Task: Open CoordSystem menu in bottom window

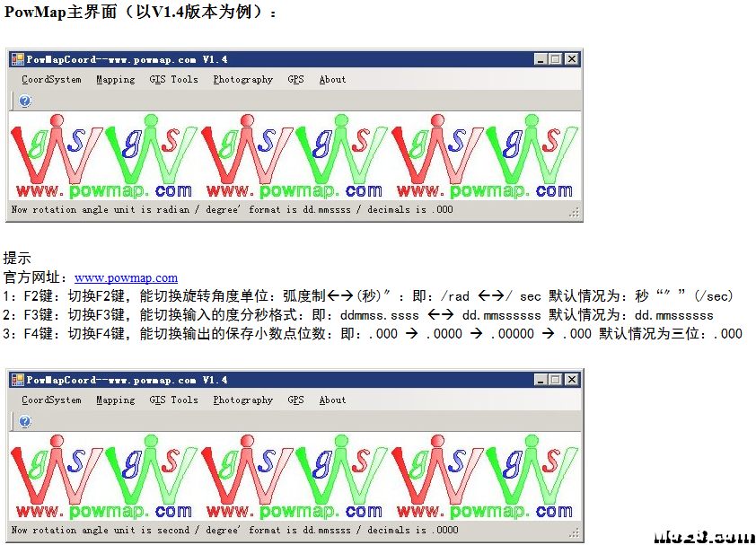Action: tap(51, 400)
